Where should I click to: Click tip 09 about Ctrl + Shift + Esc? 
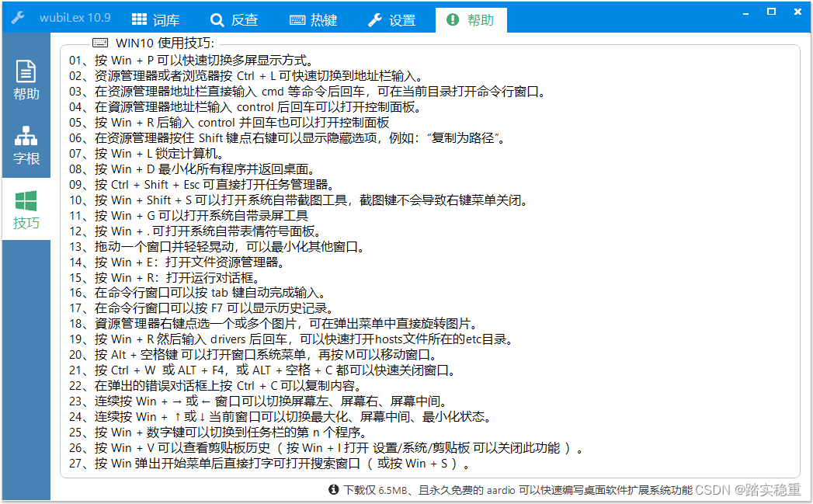tap(202, 185)
